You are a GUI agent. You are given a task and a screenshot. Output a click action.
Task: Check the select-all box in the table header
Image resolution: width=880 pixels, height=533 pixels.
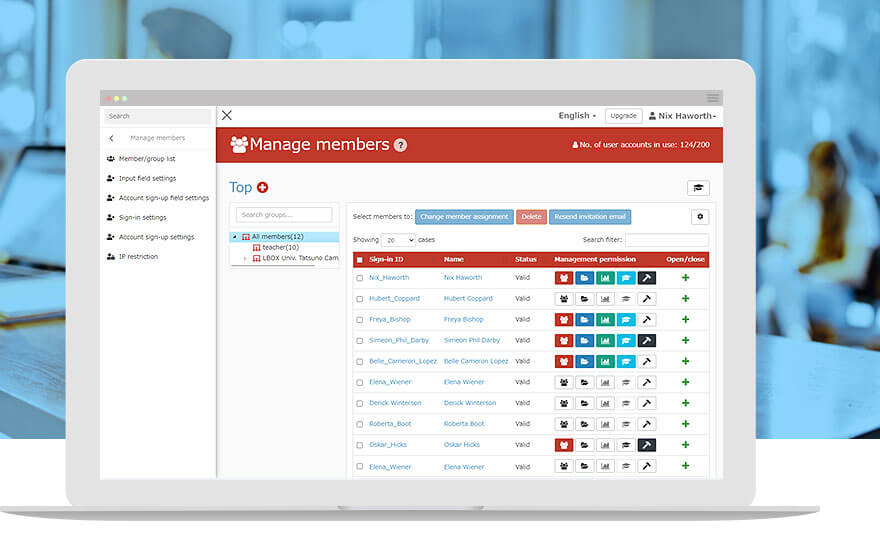coord(360,260)
